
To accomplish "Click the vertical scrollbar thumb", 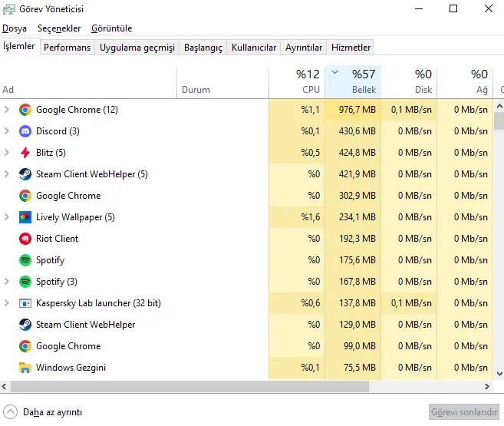I will tap(499, 121).
